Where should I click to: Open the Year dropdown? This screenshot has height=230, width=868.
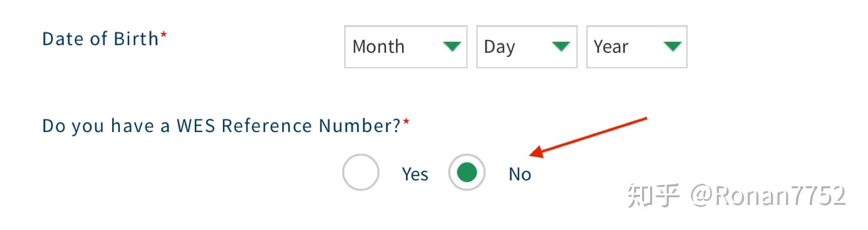point(637,47)
